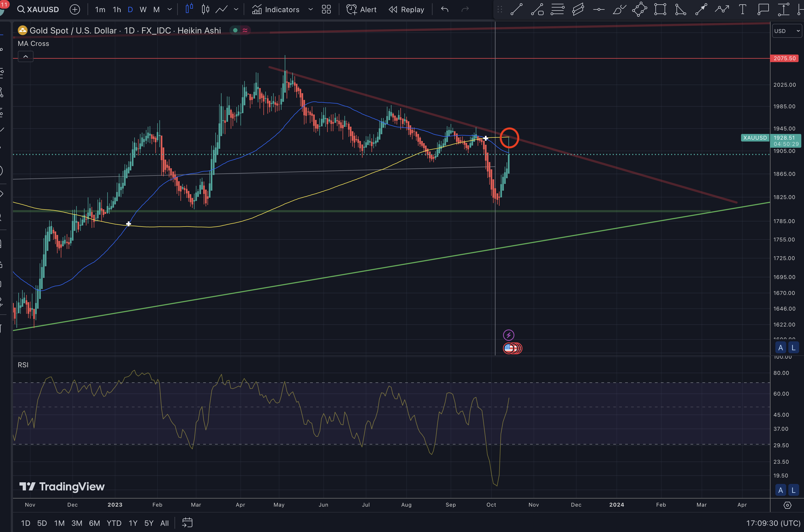The height and width of the screenshot is (532, 804).
Task: Choose the Rectangle shape tool
Action: tap(660, 9)
